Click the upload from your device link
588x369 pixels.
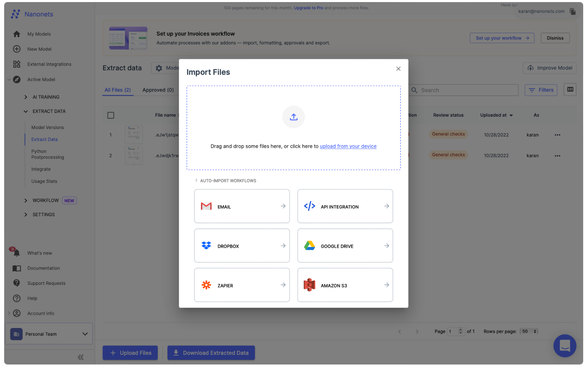click(348, 146)
